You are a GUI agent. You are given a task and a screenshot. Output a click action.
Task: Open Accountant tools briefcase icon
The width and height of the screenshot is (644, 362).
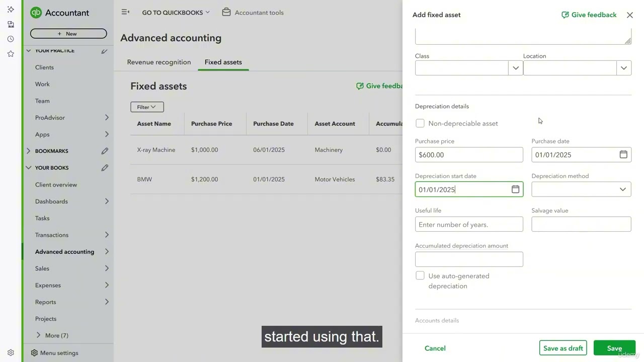coord(226,12)
